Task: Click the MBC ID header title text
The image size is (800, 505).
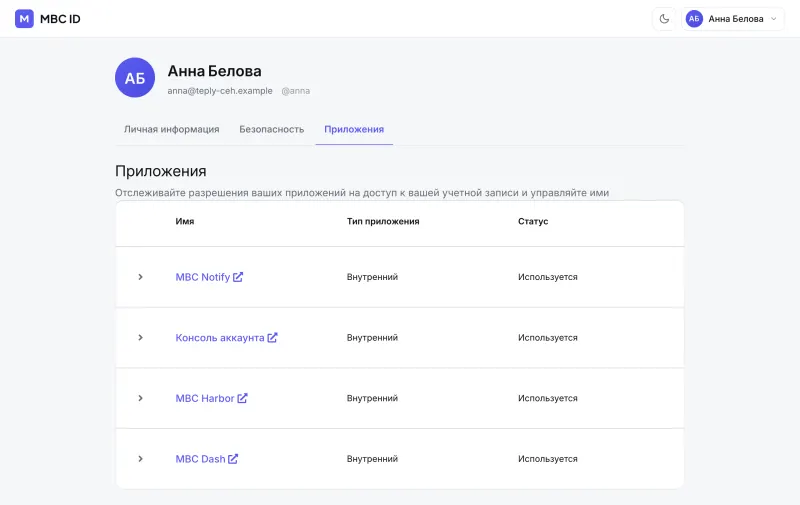Action: click(x=60, y=19)
